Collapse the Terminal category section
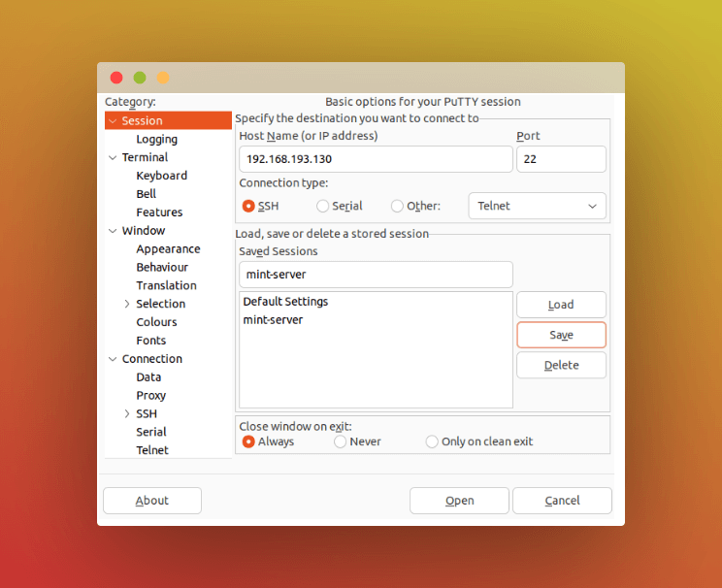Image resolution: width=722 pixels, height=588 pixels. pyautogui.click(x=113, y=157)
